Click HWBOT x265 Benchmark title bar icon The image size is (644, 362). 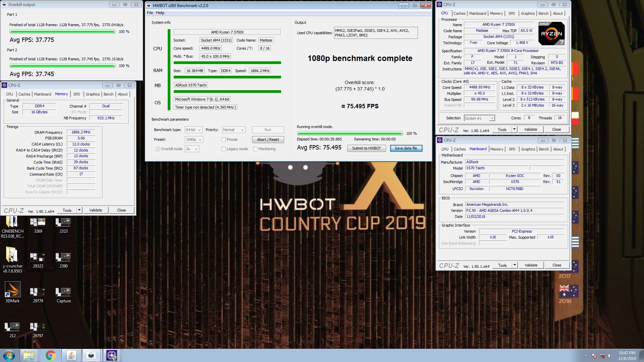click(149, 5)
